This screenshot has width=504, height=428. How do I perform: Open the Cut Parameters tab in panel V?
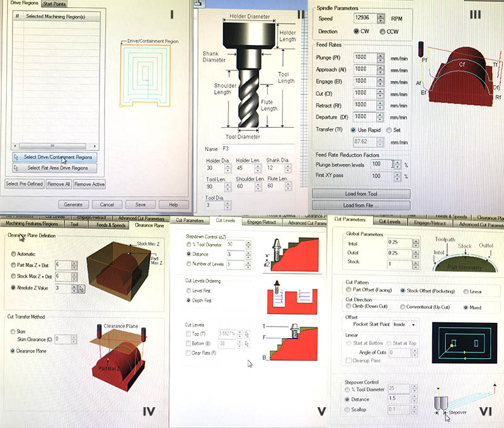click(x=190, y=220)
